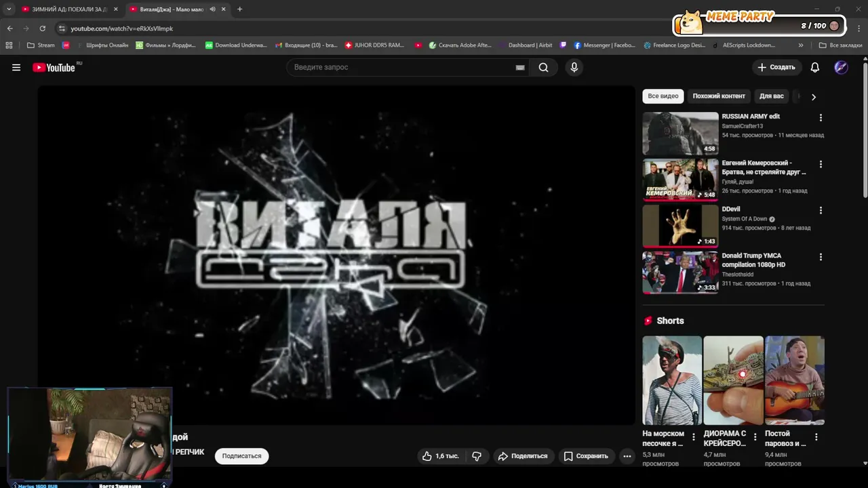Open the Messenger | Facebo... bookmark
Screen dimensions: 868x488
tap(605, 45)
